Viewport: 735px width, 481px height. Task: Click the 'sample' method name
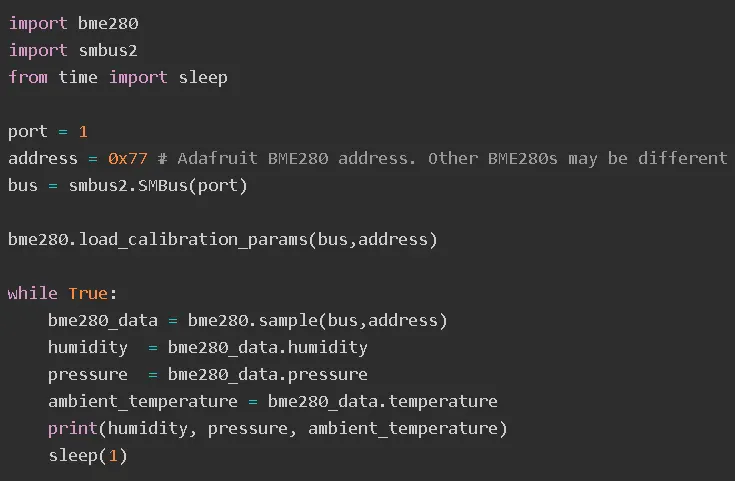[288, 321]
